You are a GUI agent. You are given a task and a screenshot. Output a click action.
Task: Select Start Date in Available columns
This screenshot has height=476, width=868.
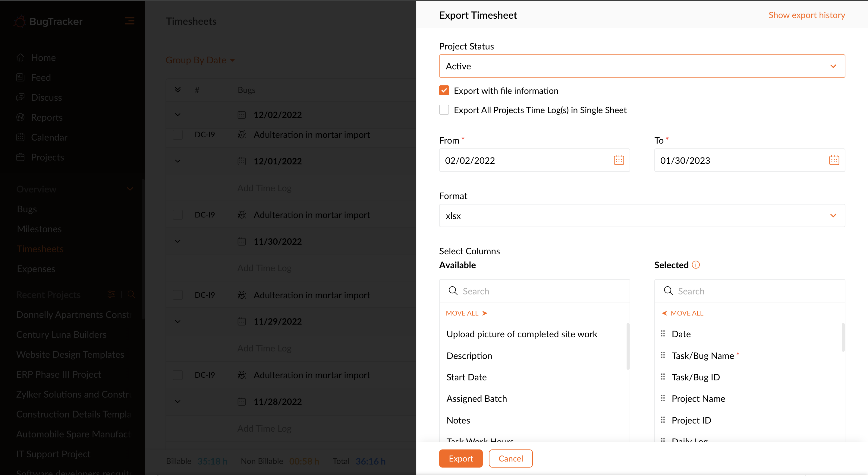pyautogui.click(x=466, y=377)
